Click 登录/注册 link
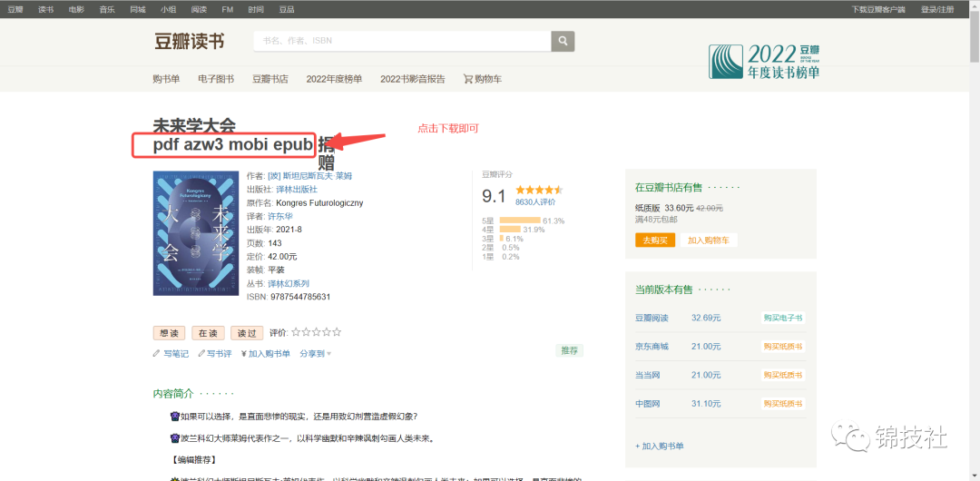 [936, 9]
